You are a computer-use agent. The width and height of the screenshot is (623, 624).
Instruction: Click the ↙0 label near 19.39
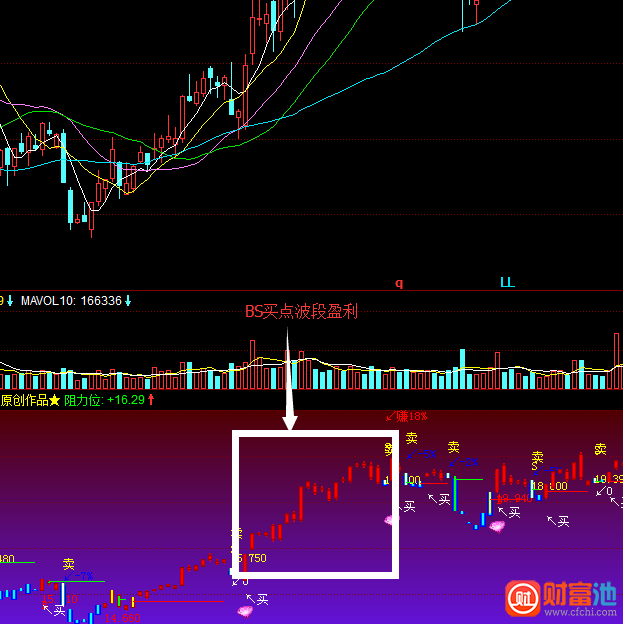604,491
